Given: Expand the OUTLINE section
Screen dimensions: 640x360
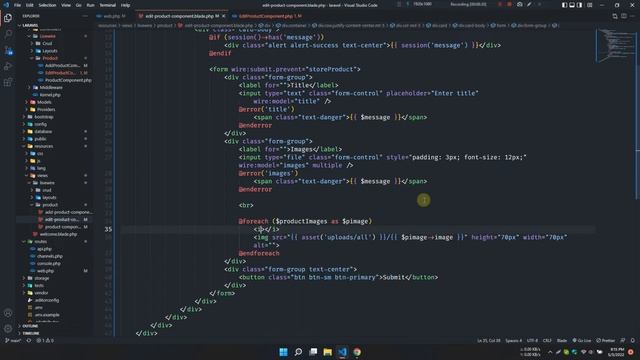Looking at the screenshot, I should [x=30, y=326].
